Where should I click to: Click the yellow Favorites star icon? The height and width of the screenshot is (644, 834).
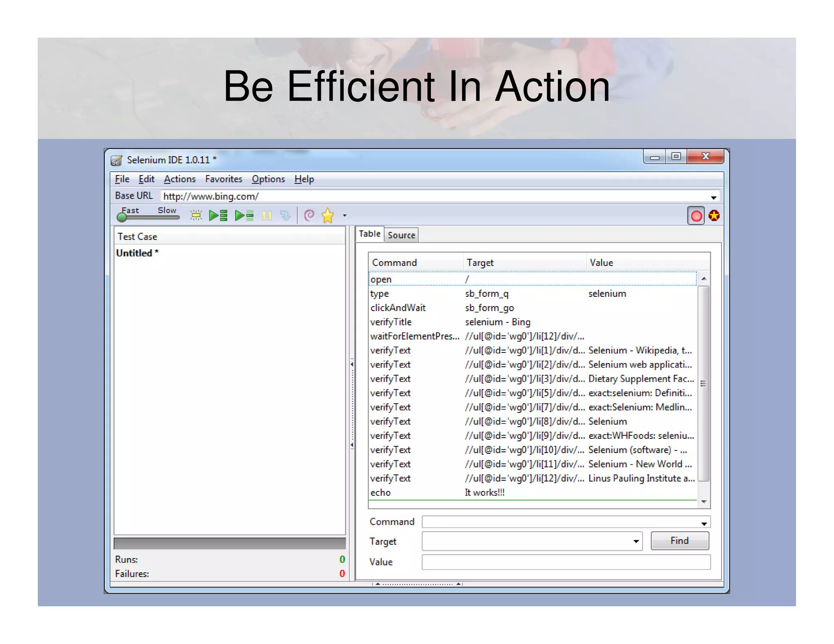pos(328,215)
